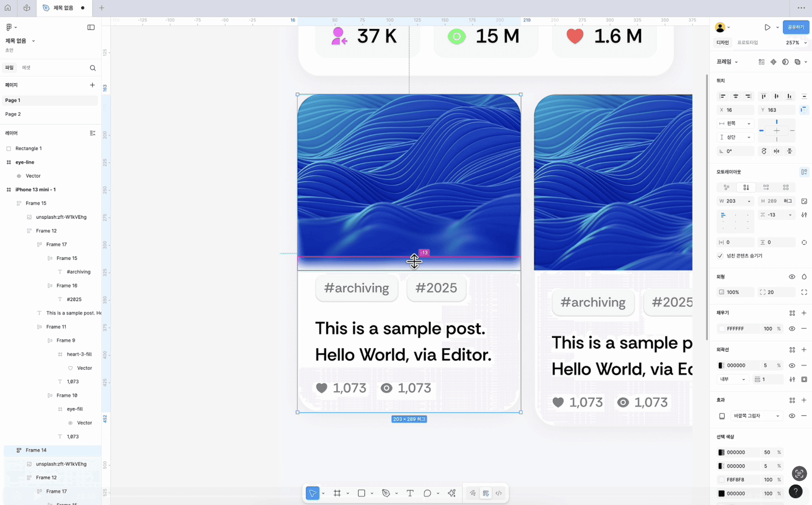Select the Pen tool in bottom toolbar
812x505 pixels.
[386, 493]
